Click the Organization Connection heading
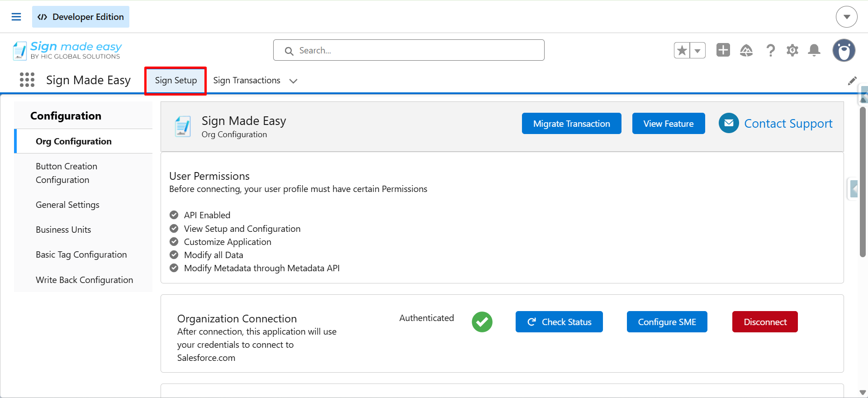The image size is (868, 398). 237,319
